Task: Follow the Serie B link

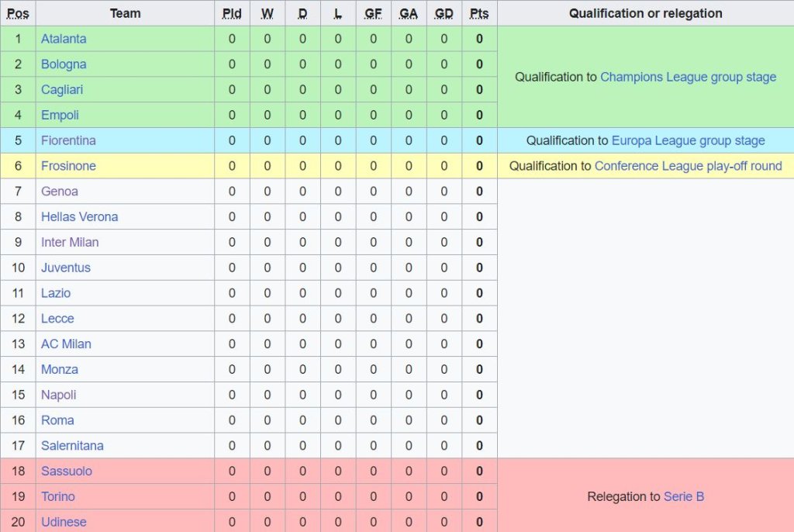Action: pos(684,496)
